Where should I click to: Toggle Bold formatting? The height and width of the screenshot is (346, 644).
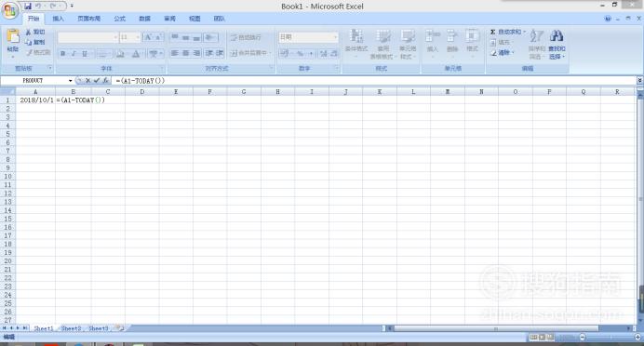click(x=63, y=53)
